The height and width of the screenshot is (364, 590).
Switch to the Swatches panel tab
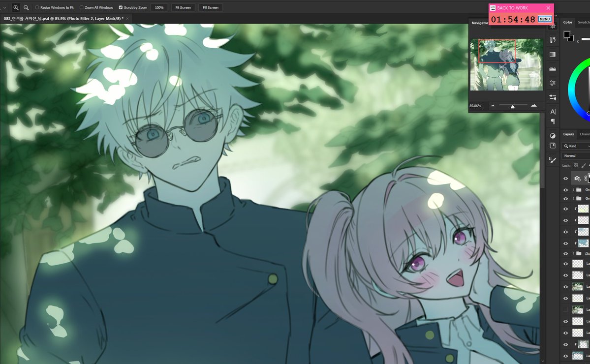coord(584,22)
